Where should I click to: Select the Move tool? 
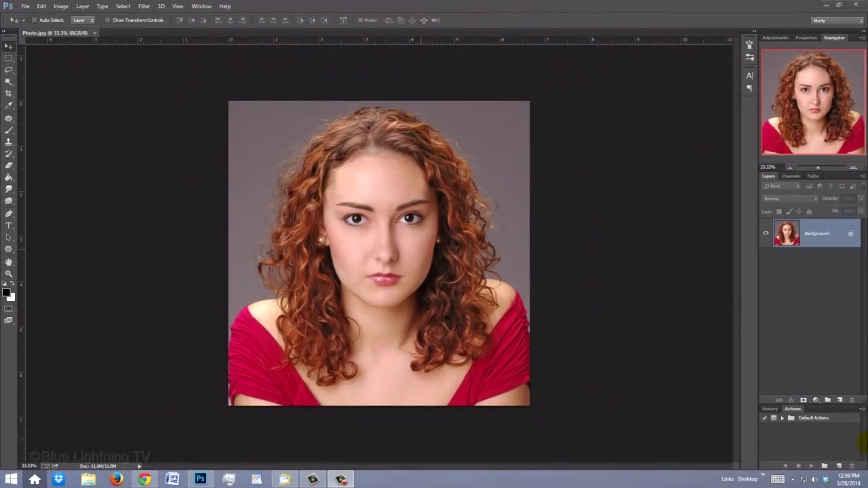9,46
